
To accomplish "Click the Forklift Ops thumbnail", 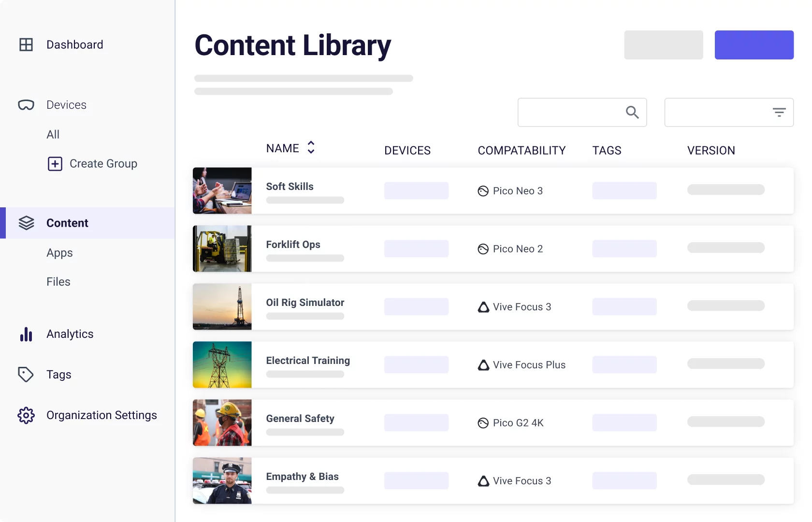I will pos(222,248).
